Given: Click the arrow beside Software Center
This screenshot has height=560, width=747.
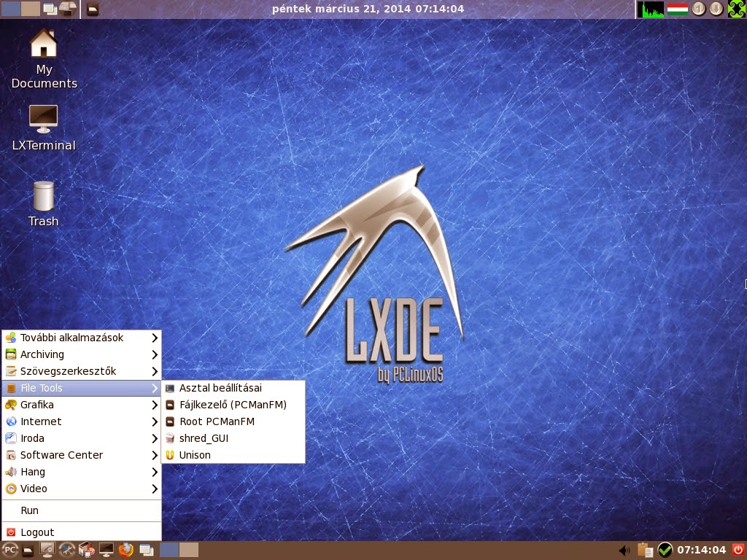Looking at the screenshot, I should click(155, 455).
